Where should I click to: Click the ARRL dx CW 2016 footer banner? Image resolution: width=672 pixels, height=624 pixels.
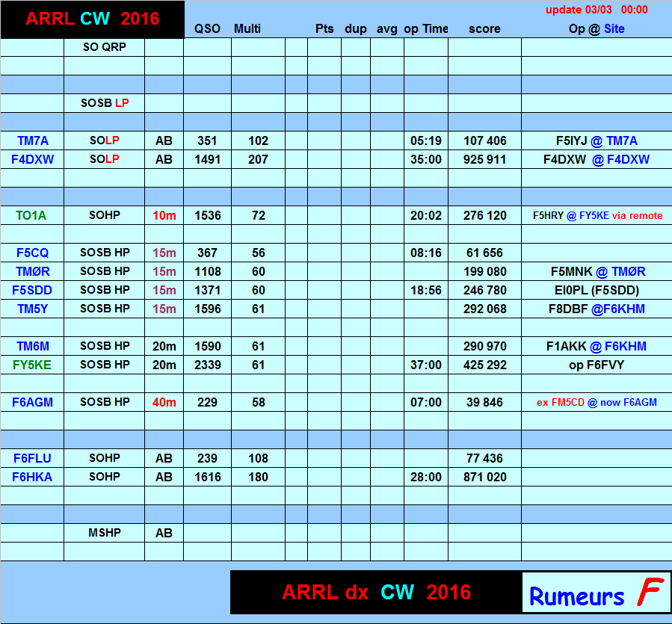tap(376, 593)
